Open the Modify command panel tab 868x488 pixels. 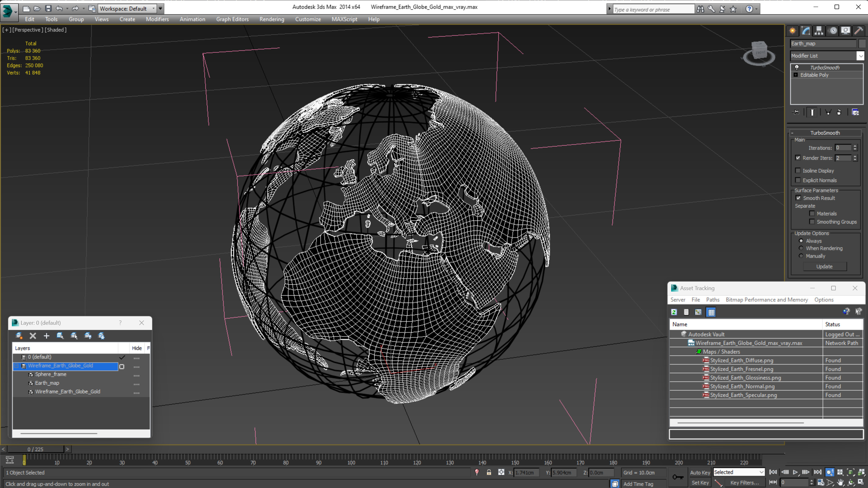(806, 31)
